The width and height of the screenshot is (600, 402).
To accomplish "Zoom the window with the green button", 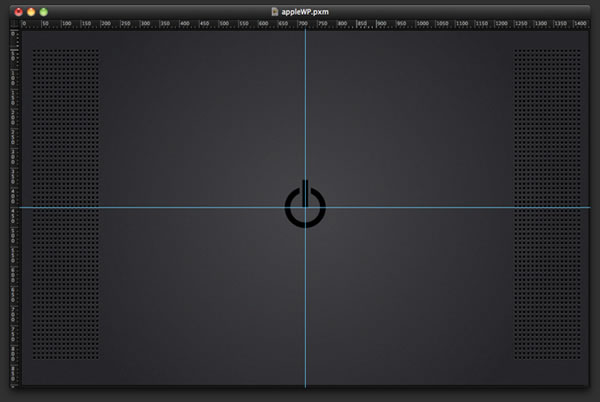I will pos(44,12).
